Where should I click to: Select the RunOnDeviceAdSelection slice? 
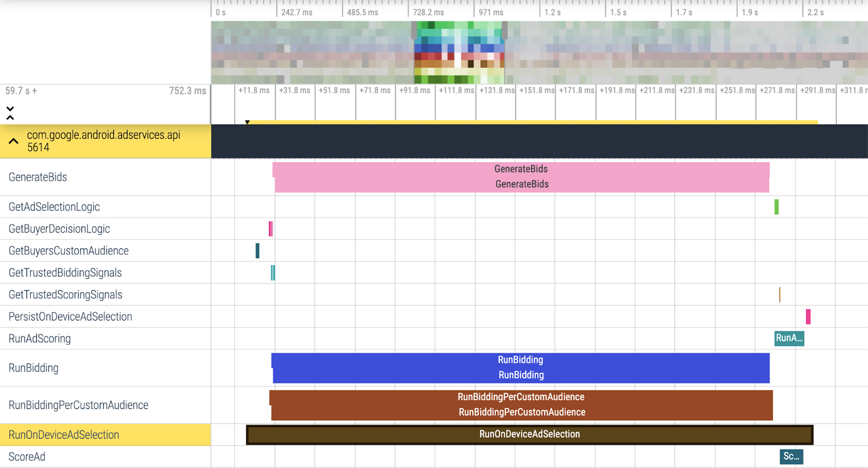pyautogui.click(x=529, y=434)
